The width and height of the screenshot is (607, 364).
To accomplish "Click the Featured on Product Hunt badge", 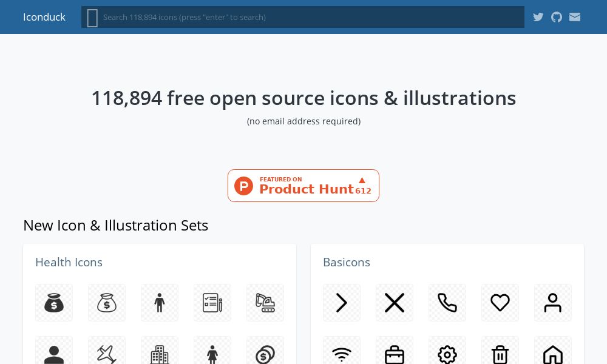I will pos(303,186).
